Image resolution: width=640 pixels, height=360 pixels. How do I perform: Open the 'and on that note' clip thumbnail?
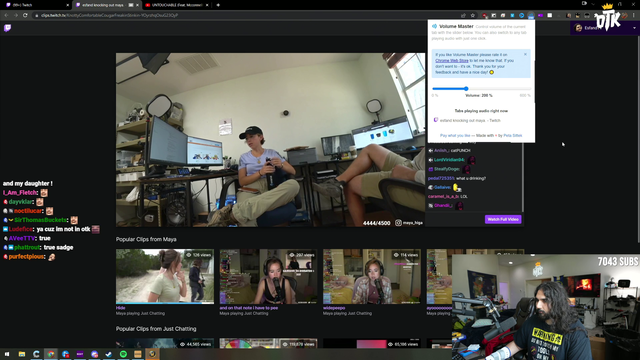pyautogui.click(x=268, y=276)
